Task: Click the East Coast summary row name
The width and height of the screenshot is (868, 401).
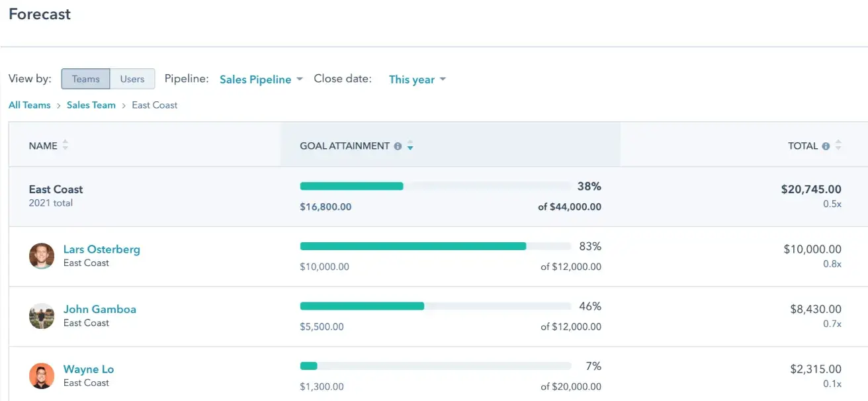Action: point(56,189)
